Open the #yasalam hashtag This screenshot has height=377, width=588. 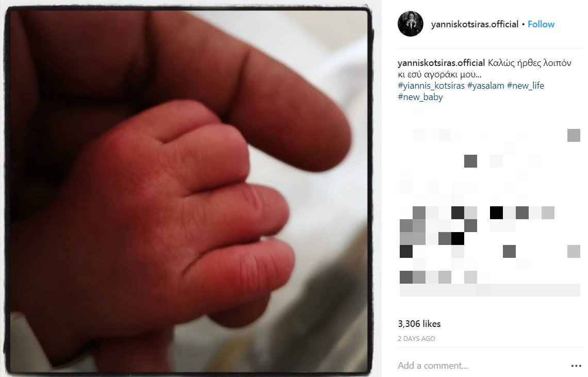point(486,86)
